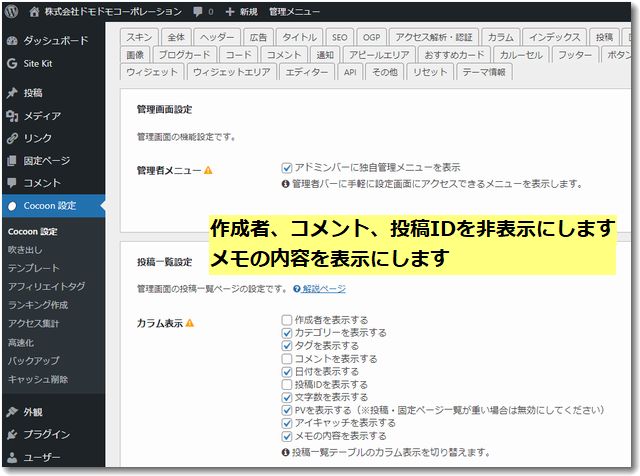Screen dimensions: 640x476
Task: Toggle the 投稿IDを表示する checkbox
Action: click(x=287, y=384)
